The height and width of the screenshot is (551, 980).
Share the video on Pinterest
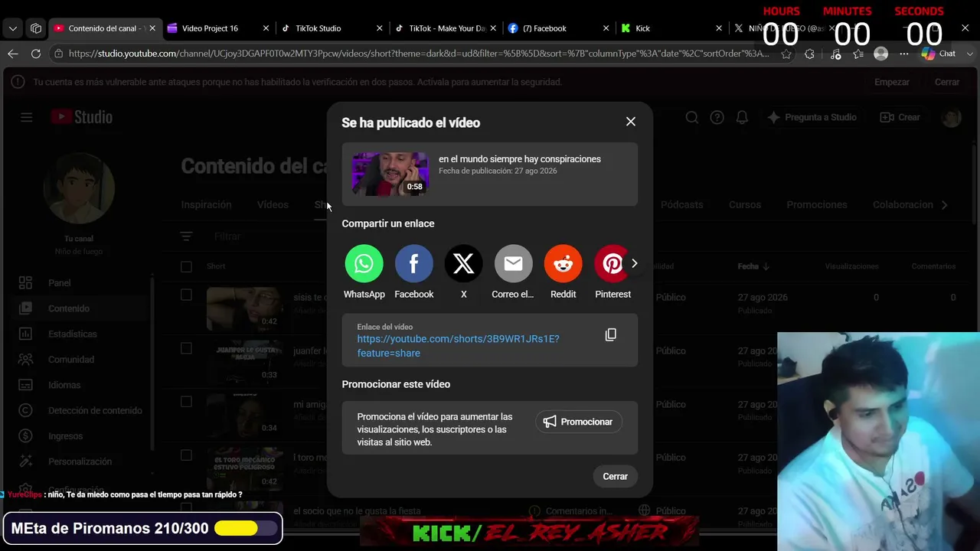click(612, 264)
